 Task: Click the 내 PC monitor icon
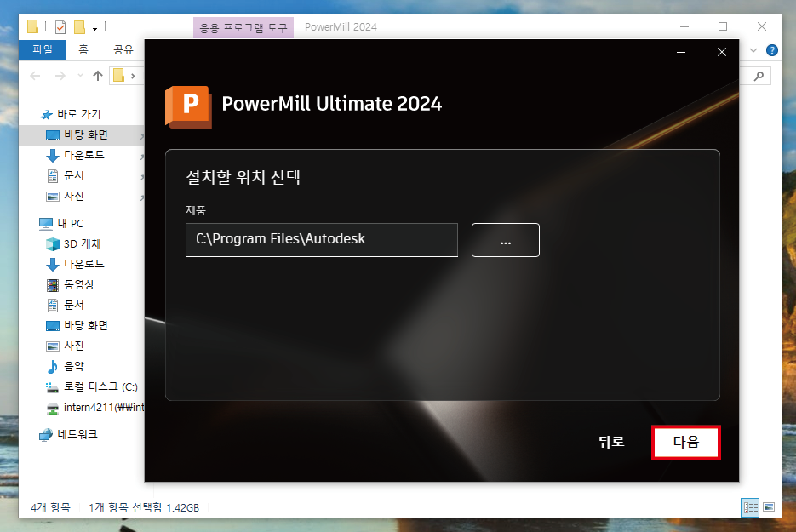46,223
